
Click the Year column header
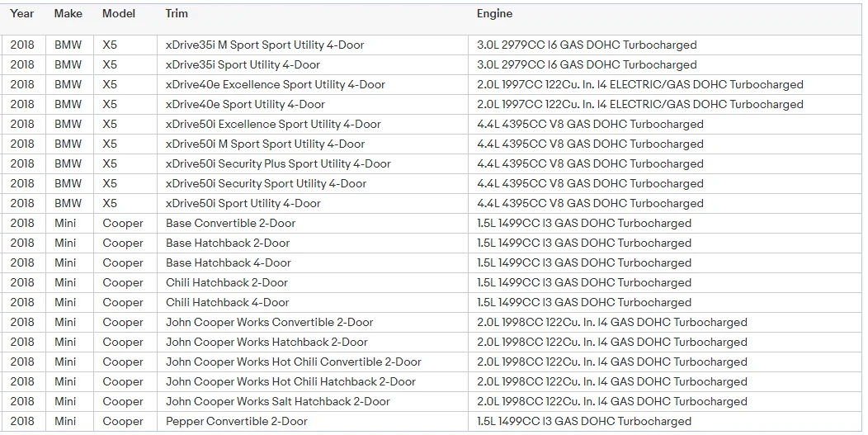(22, 14)
